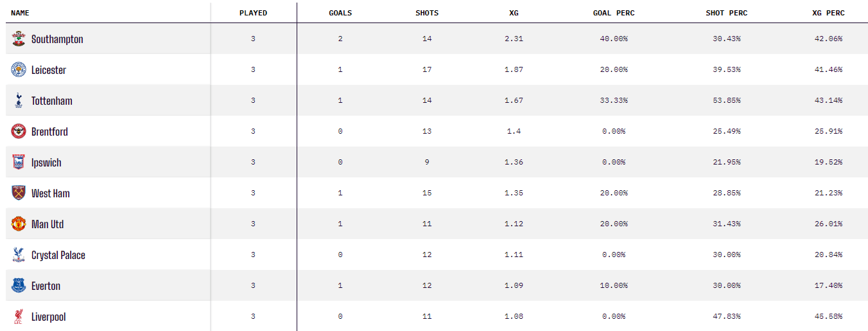Sort by the PLAYED column header
868x331 pixels.
pos(253,13)
